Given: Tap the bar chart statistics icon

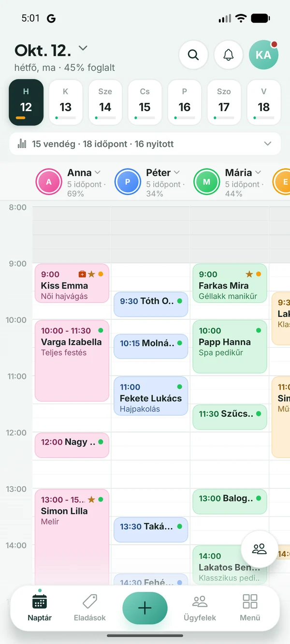Looking at the screenshot, I should (22, 143).
